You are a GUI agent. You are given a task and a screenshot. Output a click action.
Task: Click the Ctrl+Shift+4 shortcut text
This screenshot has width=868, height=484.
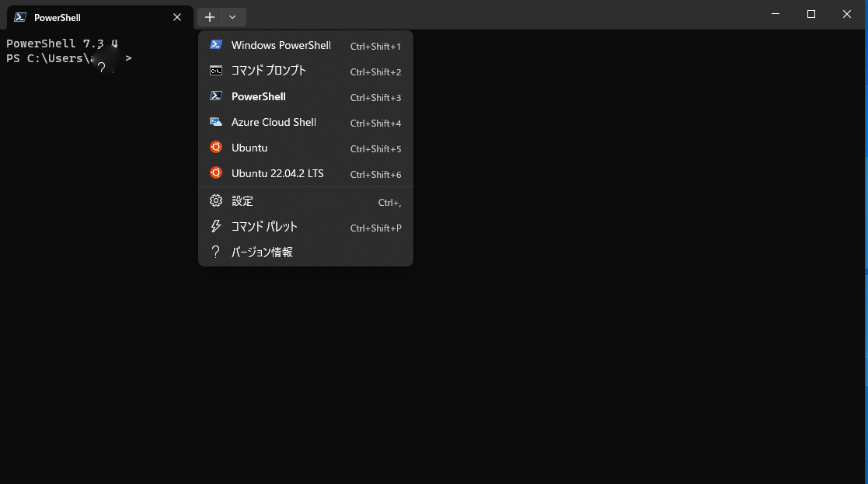375,124
